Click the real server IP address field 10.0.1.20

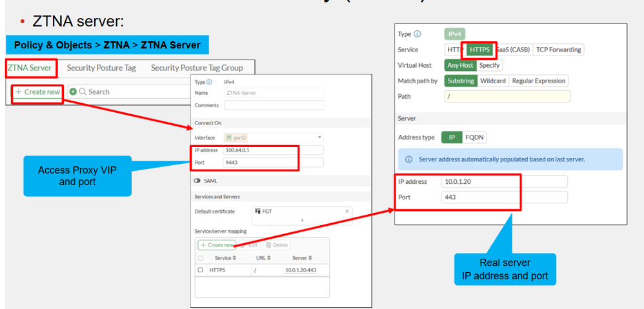pos(505,181)
